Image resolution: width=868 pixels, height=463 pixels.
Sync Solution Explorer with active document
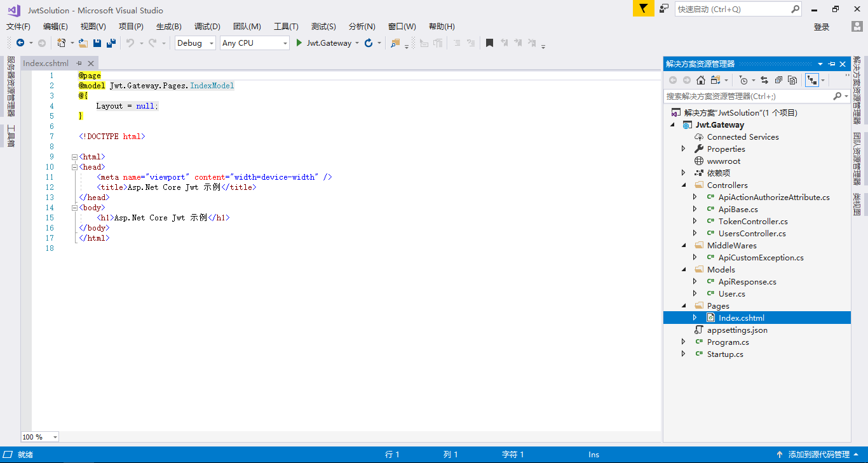tap(764, 80)
